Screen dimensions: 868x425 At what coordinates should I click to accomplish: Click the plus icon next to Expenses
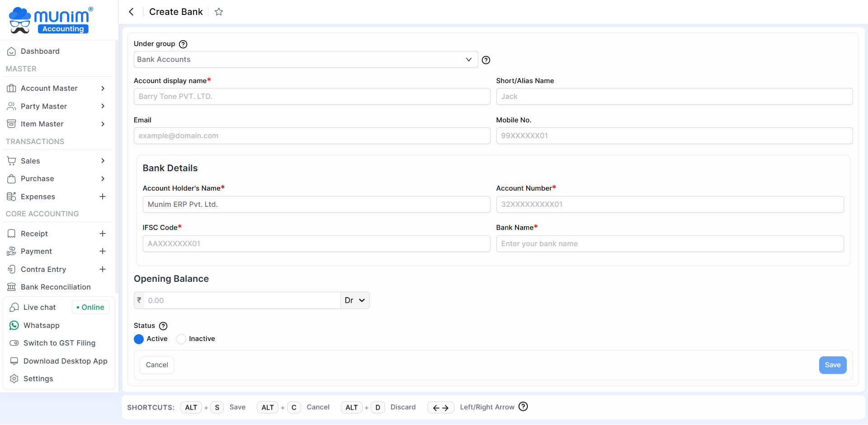103,196
